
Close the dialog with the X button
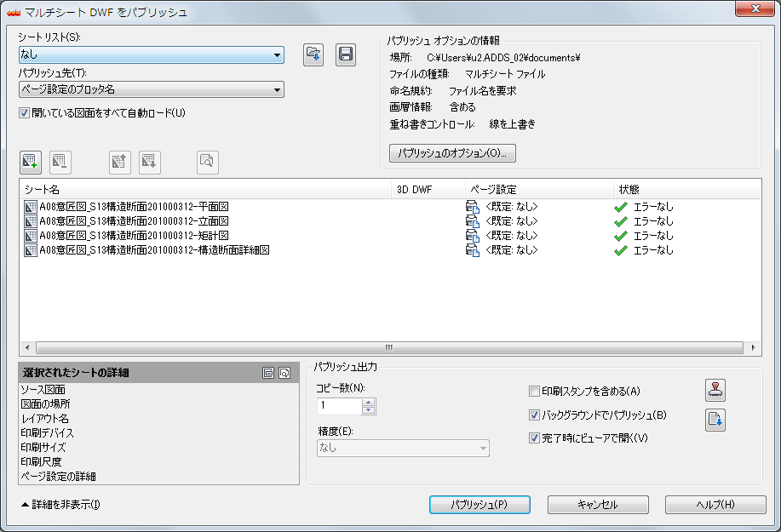pos(755,9)
